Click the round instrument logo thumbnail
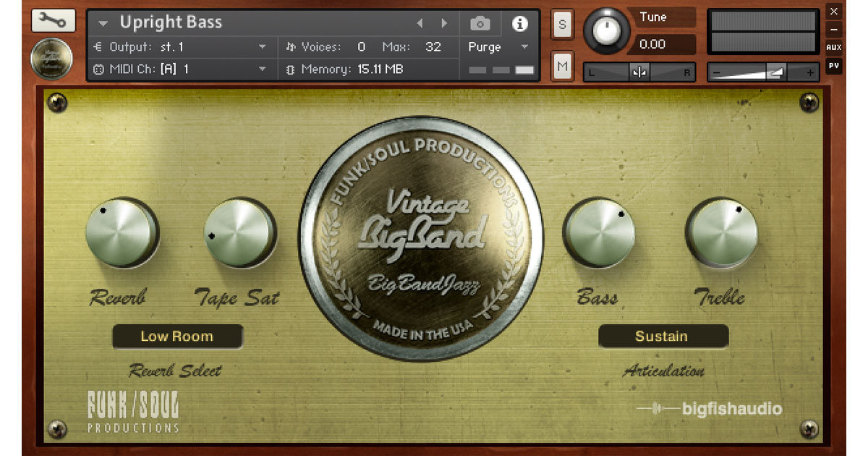This screenshot has width=868, height=456. tap(51, 59)
